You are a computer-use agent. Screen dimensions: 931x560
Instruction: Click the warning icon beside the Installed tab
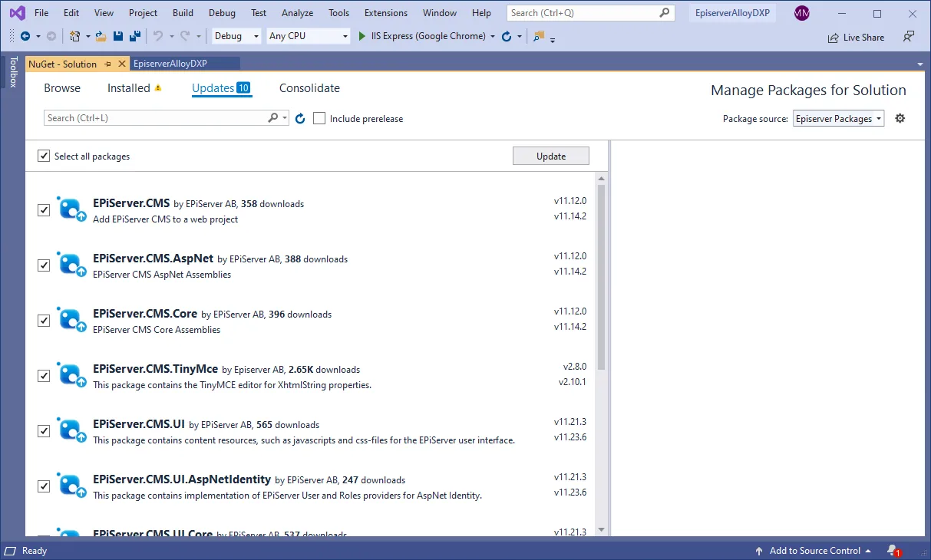(158, 88)
